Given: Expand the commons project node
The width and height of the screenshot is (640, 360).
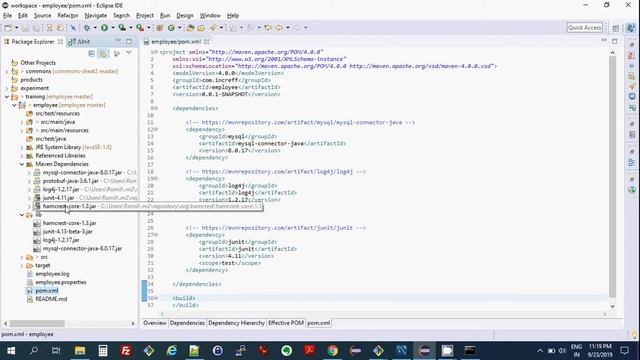Looking at the screenshot, I should pos(7,71).
